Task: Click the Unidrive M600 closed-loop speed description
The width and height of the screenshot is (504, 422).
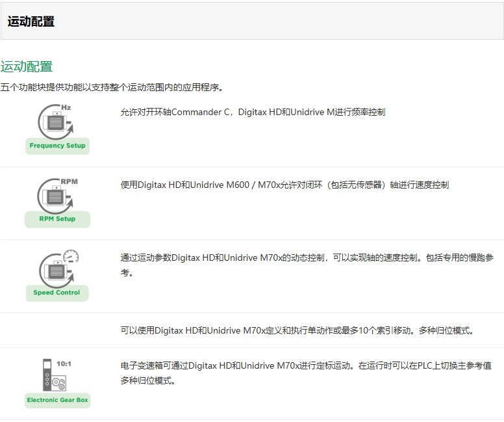Action: [x=284, y=185]
